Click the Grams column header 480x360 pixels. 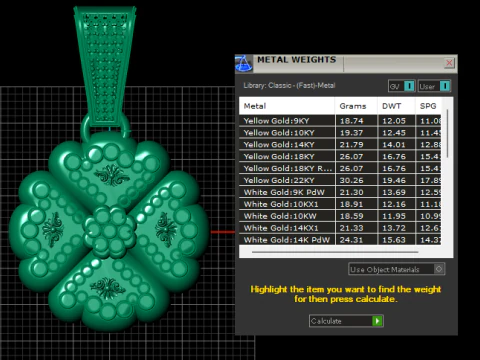tap(356, 106)
